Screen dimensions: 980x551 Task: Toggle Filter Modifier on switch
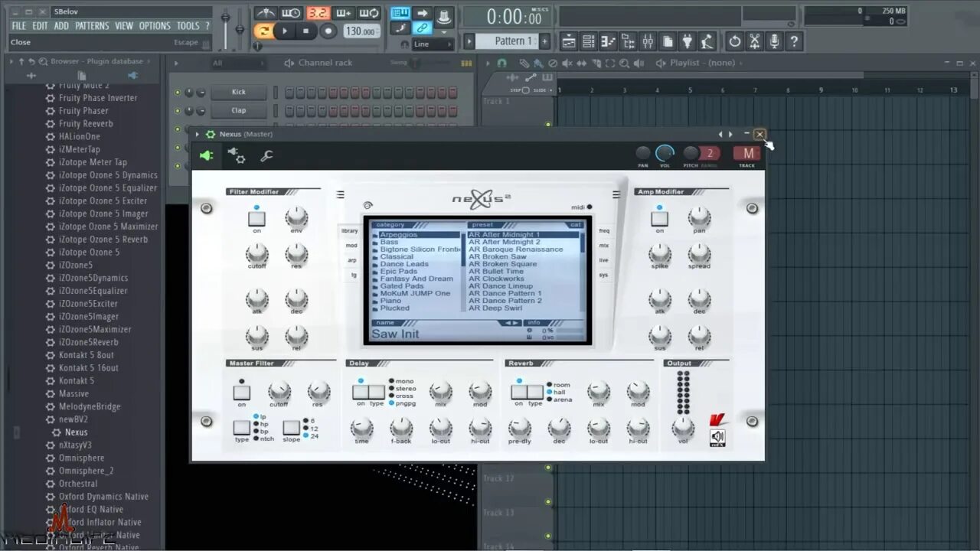click(x=256, y=218)
